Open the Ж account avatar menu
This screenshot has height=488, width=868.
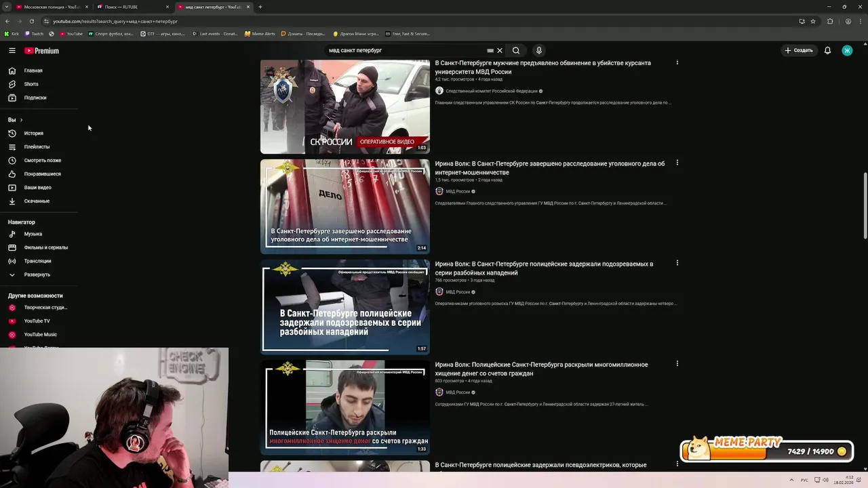point(847,51)
